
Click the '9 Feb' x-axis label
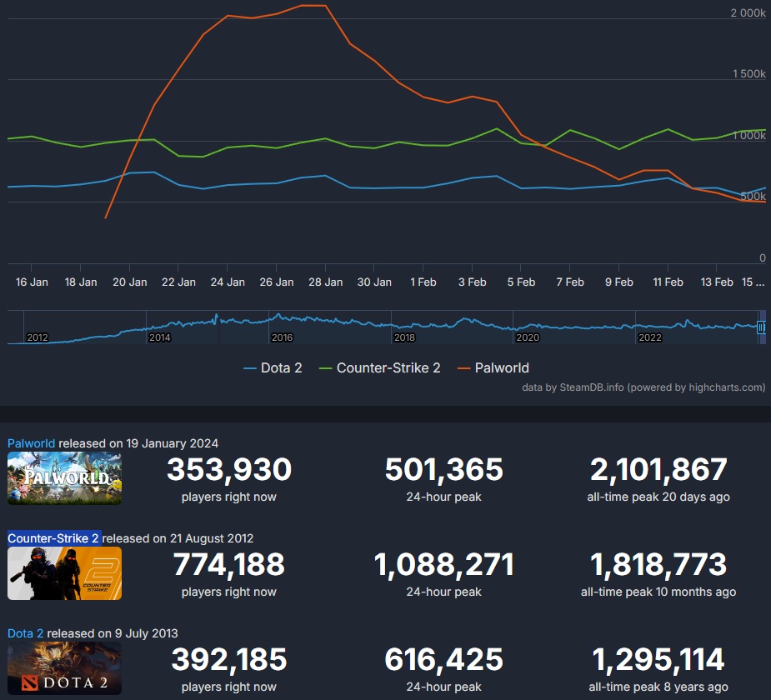coord(619,282)
